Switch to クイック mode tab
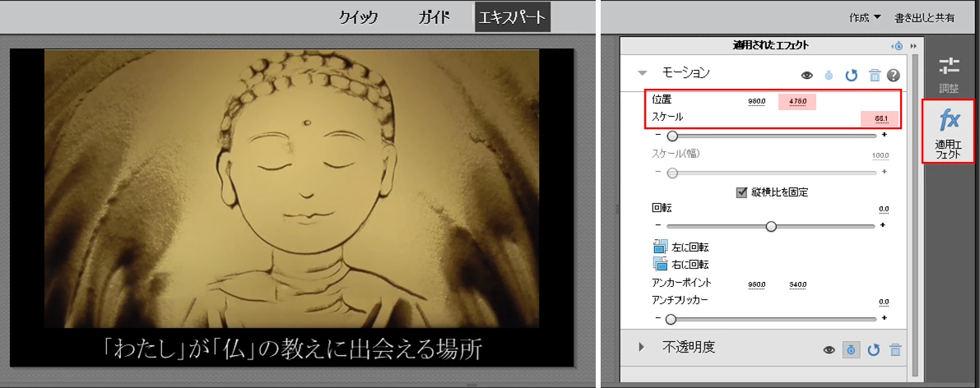The image size is (980, 388). 359,18
